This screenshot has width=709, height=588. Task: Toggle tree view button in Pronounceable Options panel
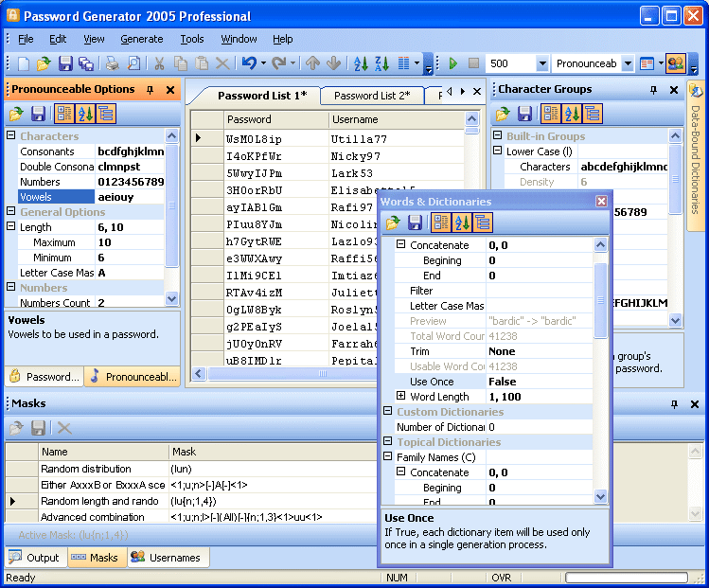click(106, 114)
